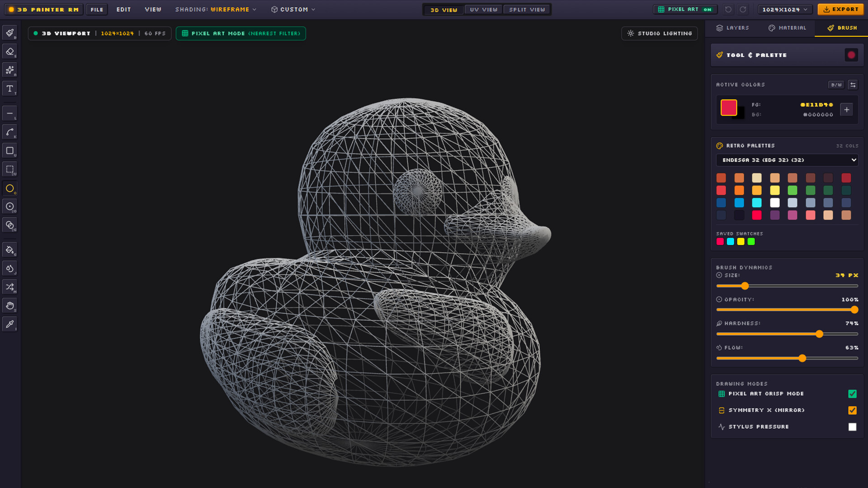
Task: Select the highlighted Ellipse tool
Action: click(10, 188)
